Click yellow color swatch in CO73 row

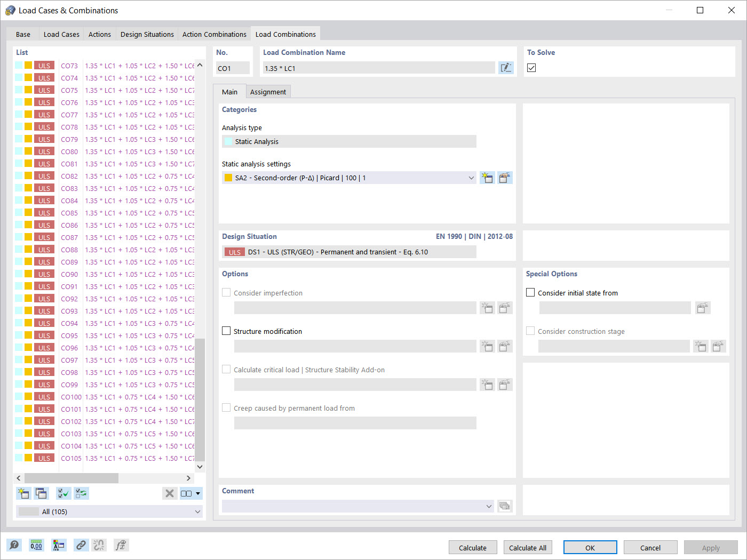pyautogui.click(x=28, y=65)
